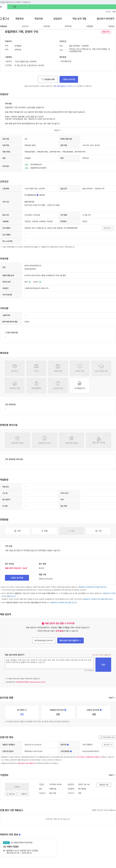The width and height of the screenshot is (116, 868).
Task: Select the 기업 tab at top
Action: point(14,7)
